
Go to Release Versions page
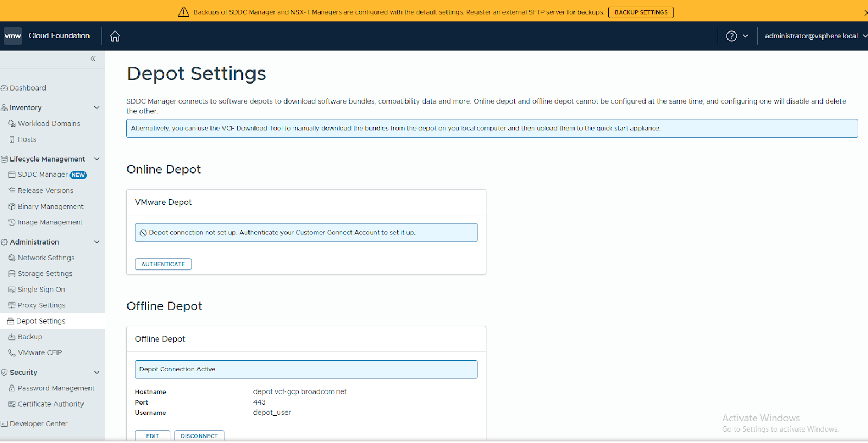coord(45,191)
